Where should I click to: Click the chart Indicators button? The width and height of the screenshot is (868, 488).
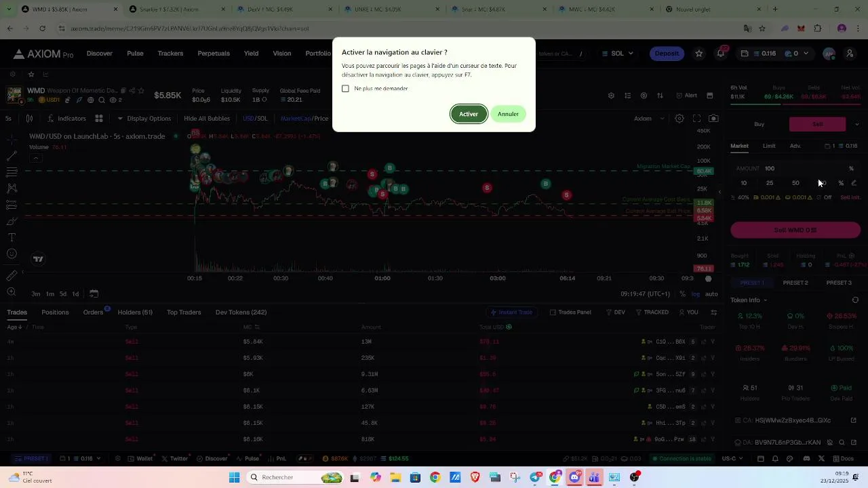point(66,118)
